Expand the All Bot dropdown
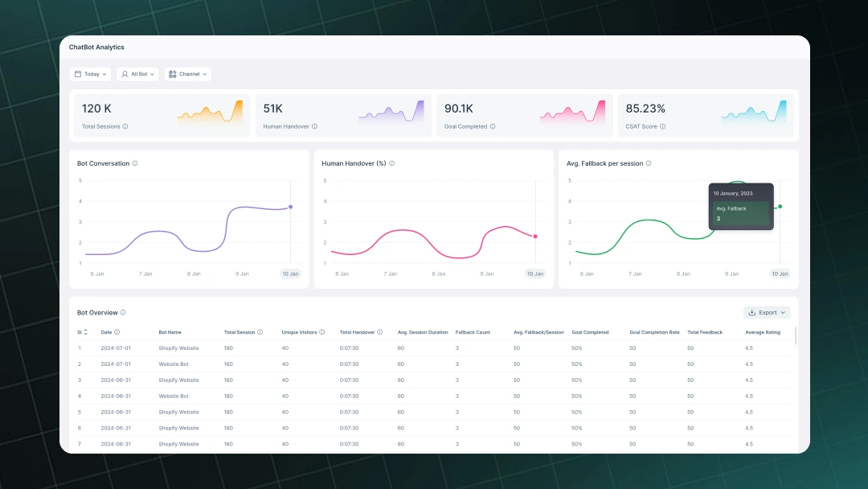Screen dimensions: 868x489 tap(137, 74)
